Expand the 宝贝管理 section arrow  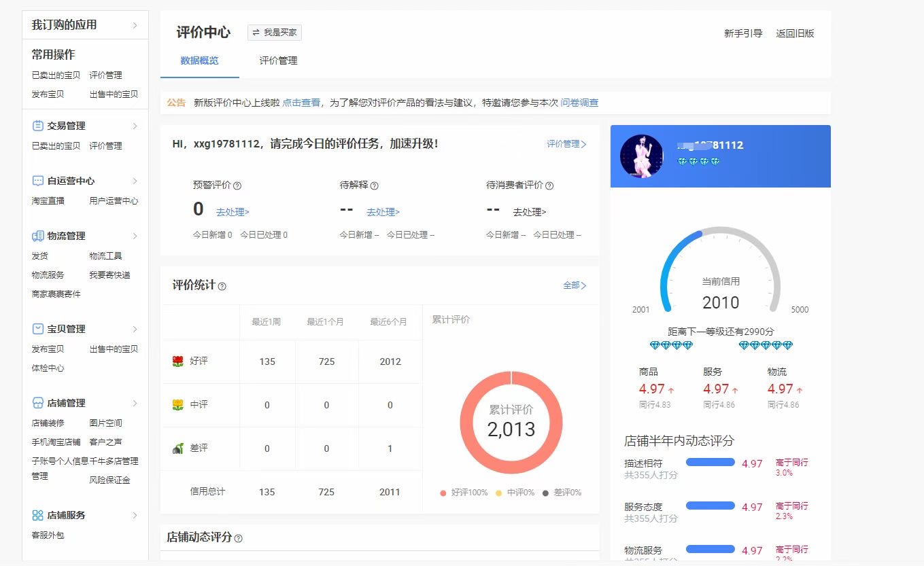[135, 329]
